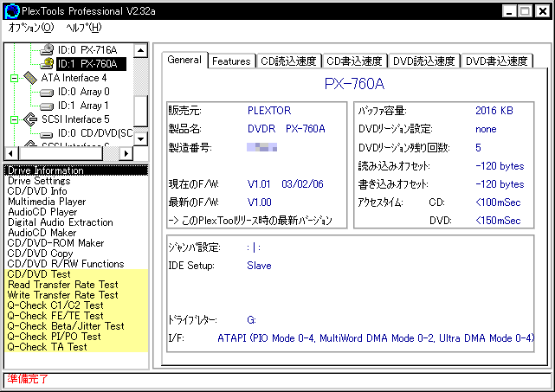The image size is (555, 392).
Task: Switch to the DVD読込速度 tab
Action: coord(424,61)
